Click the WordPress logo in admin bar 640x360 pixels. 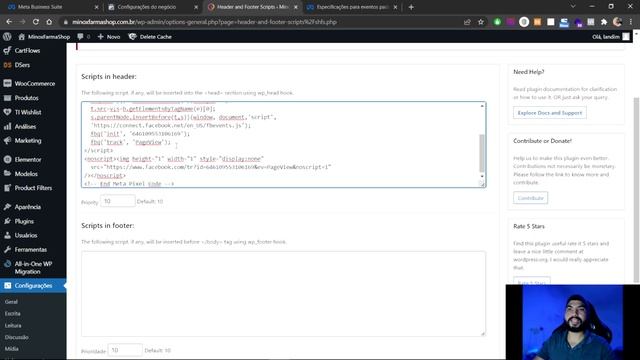[7, 37]
